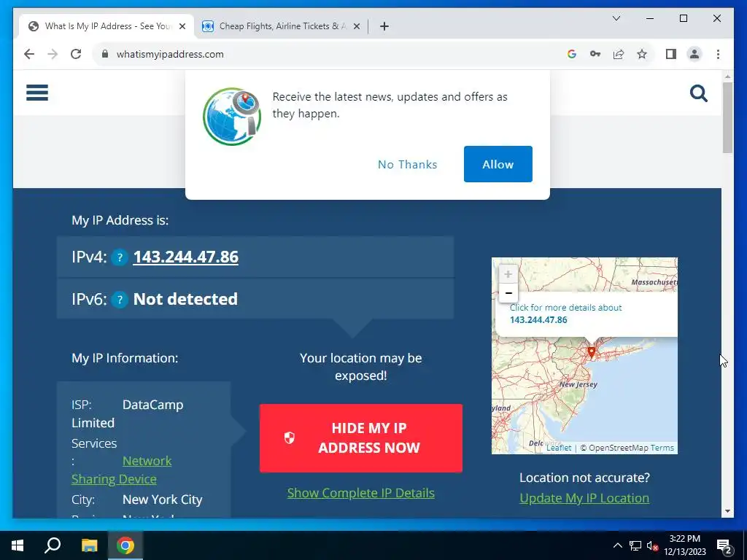The image size is (747, 560).
Task: Open the Chrome side panel icon
Action: coord(671,54)
